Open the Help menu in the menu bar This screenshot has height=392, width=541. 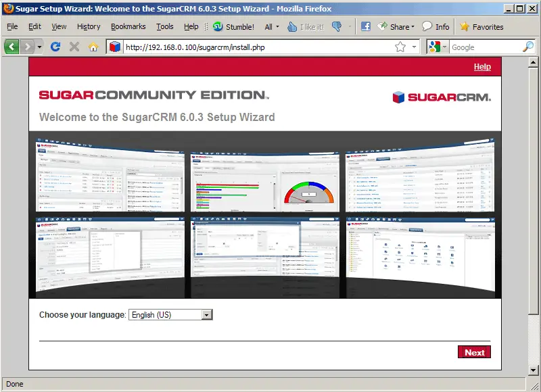(x=191, y=26)
